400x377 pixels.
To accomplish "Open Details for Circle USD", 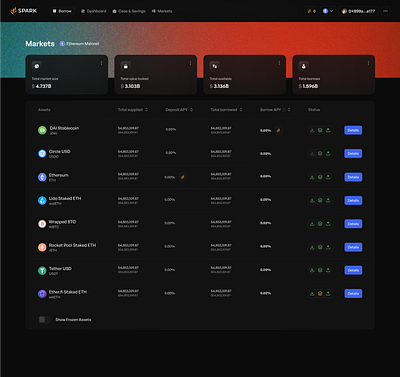I will pyautogui.click(x=353, y=154).
